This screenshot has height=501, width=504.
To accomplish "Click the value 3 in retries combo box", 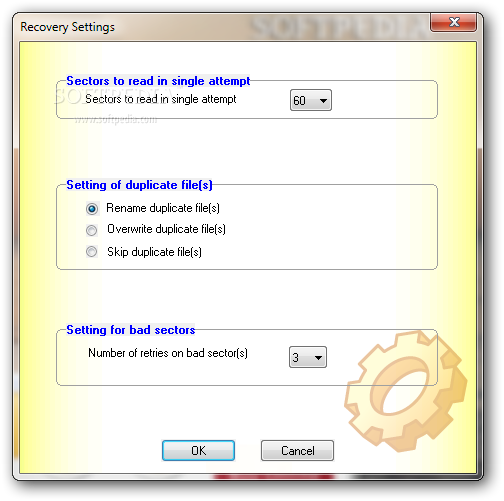I will 296,358.
